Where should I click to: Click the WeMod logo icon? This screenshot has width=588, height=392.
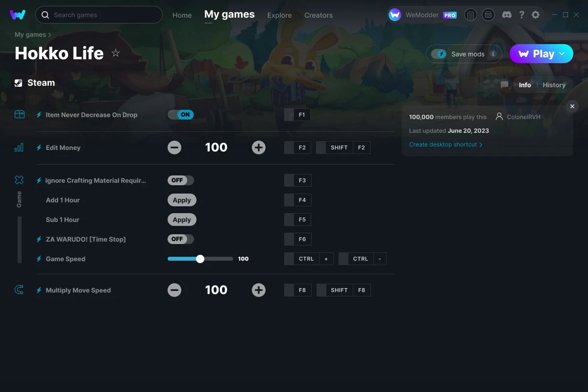(x=18, y=15)
